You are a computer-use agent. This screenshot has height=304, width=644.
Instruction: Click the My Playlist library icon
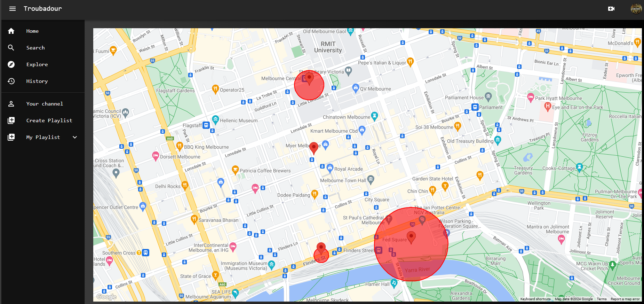click(x=11, y=137)
